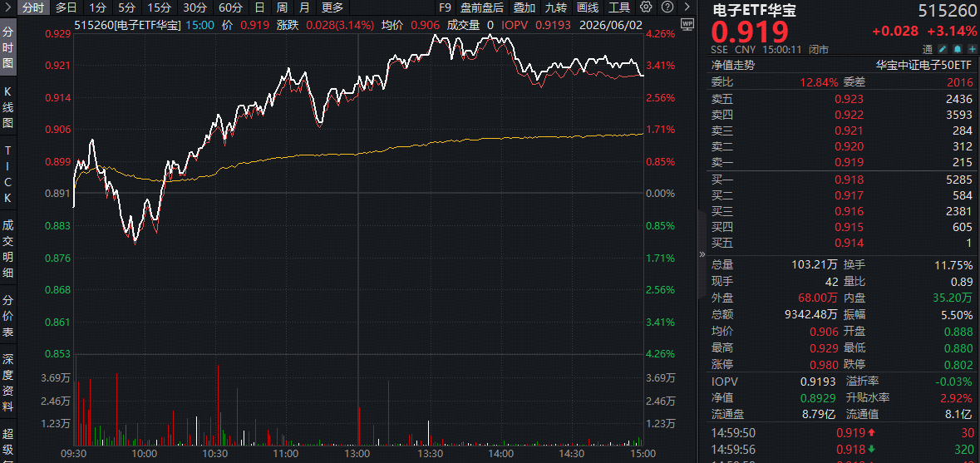This screenshot has width=980, height=463.
Task: Click 买二 price 0.917
Action: click(x=849, y=195)
